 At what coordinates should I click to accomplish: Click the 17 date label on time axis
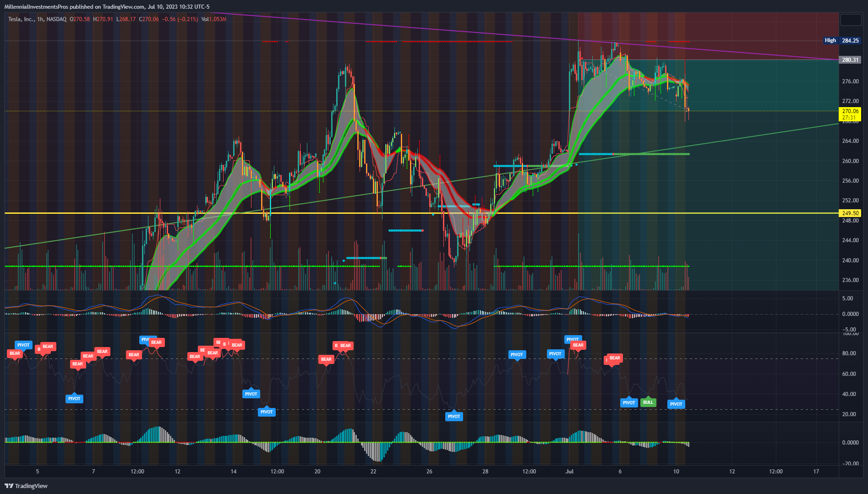tap(816, 472)
